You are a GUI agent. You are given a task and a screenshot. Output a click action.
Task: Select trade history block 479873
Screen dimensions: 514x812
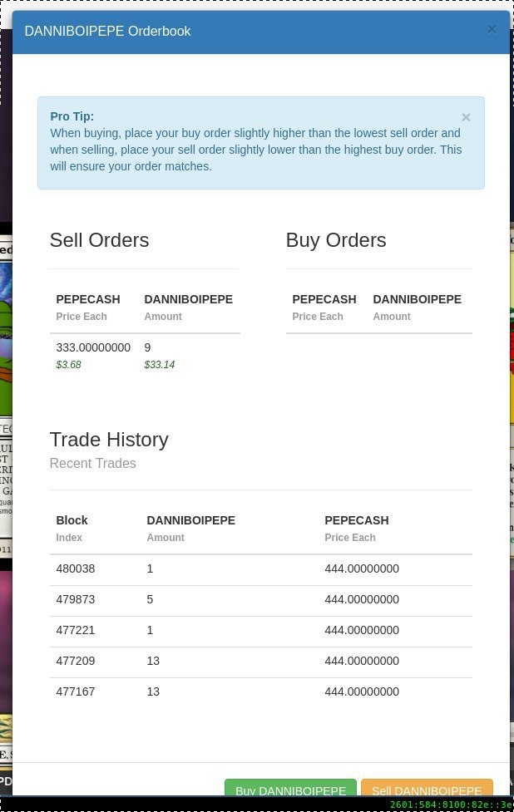[76, 599]
